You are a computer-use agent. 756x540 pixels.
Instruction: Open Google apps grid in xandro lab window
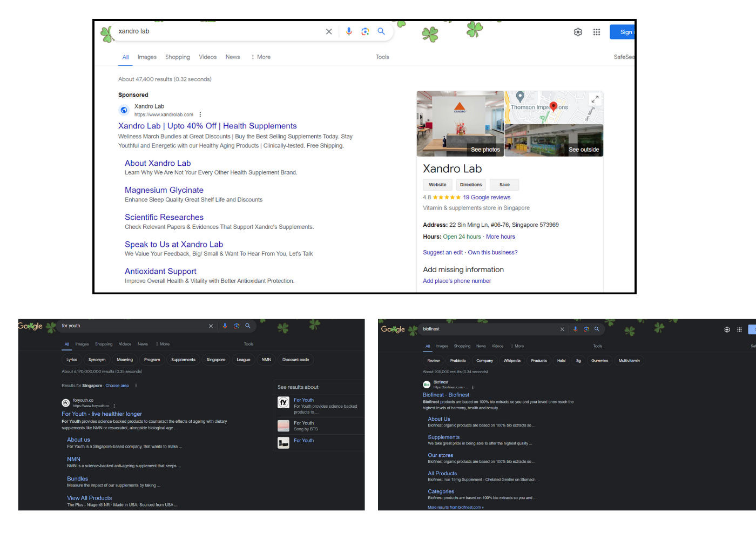point(597,32)
